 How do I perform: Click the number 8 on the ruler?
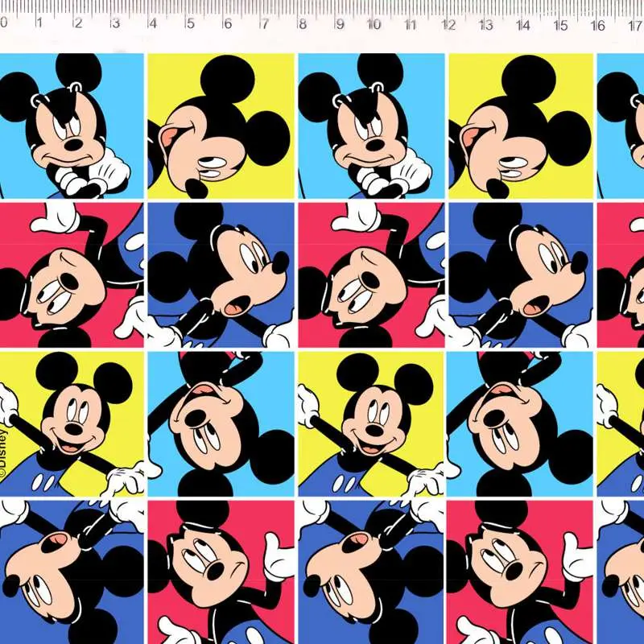click(x=303, y=24)
